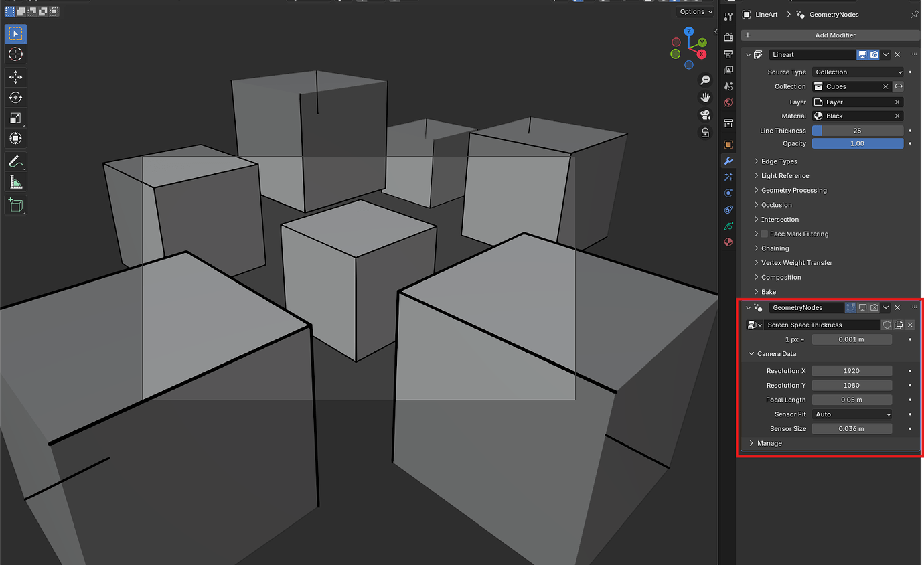Toggle GeometryNodes edit mode display
This screenshot has height=565, width=924.
(851, 307)
